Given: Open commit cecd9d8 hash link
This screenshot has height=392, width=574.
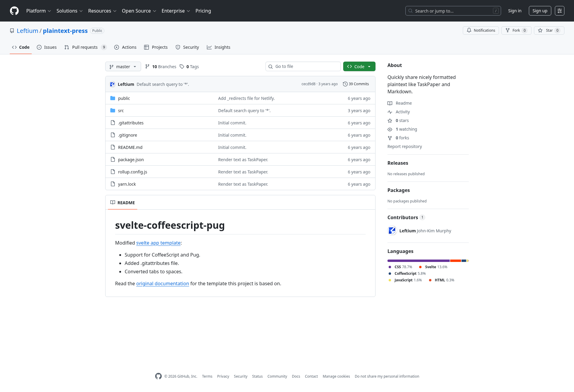Looking at the screenshot, I should tap(308, 84).
